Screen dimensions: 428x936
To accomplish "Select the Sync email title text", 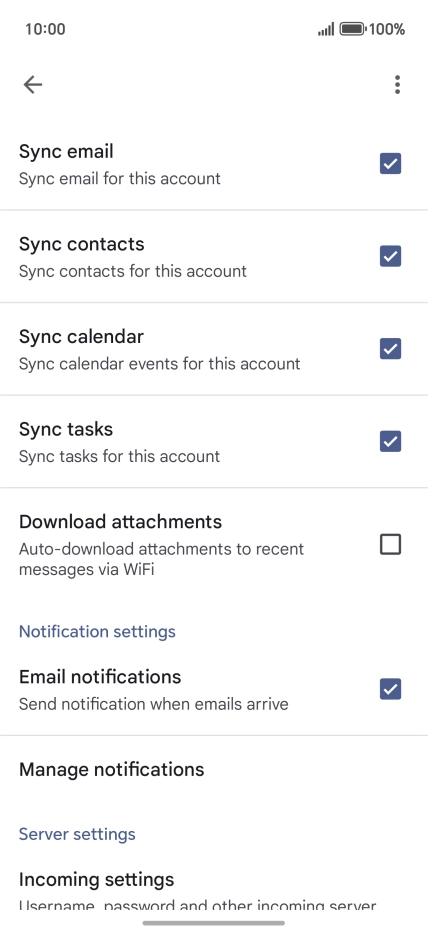I will click(x=66, y=152).
